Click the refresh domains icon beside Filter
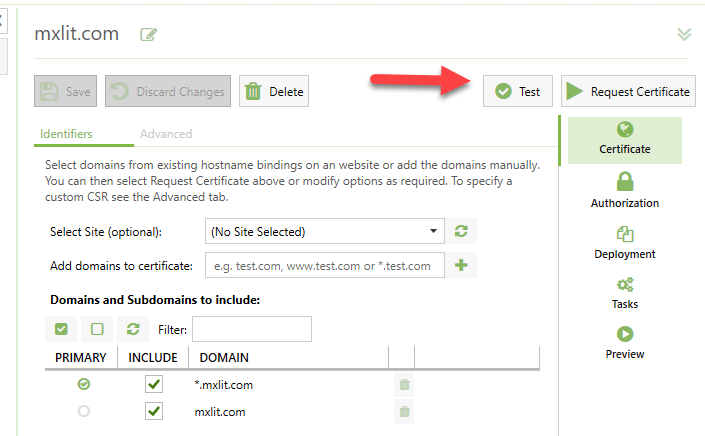 pos(132,329)
